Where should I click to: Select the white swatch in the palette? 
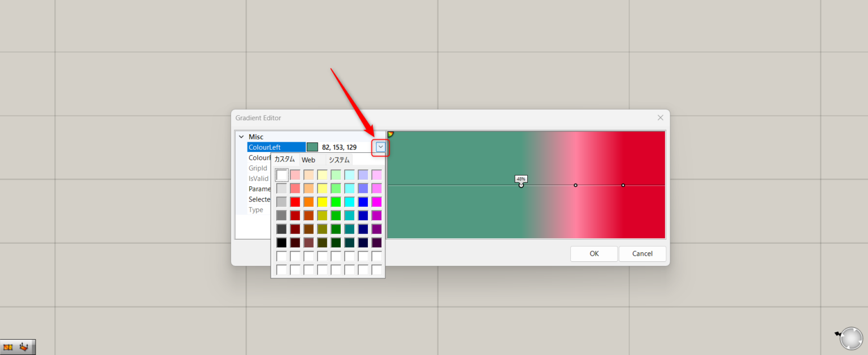click(281, 174)
